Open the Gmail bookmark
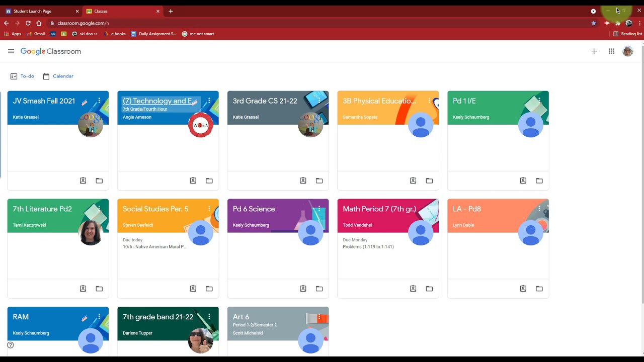The image size is (644, 362). pyautogui.click(x=36, y=34)
